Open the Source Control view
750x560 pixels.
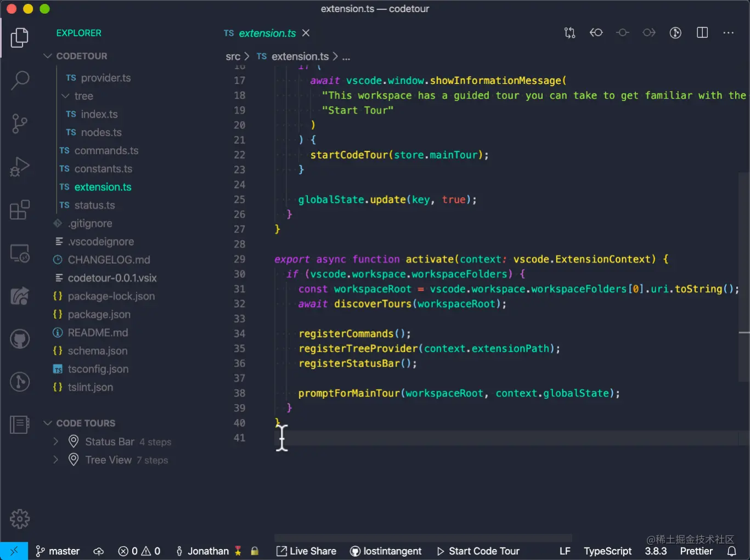click(x=20, y=123)
